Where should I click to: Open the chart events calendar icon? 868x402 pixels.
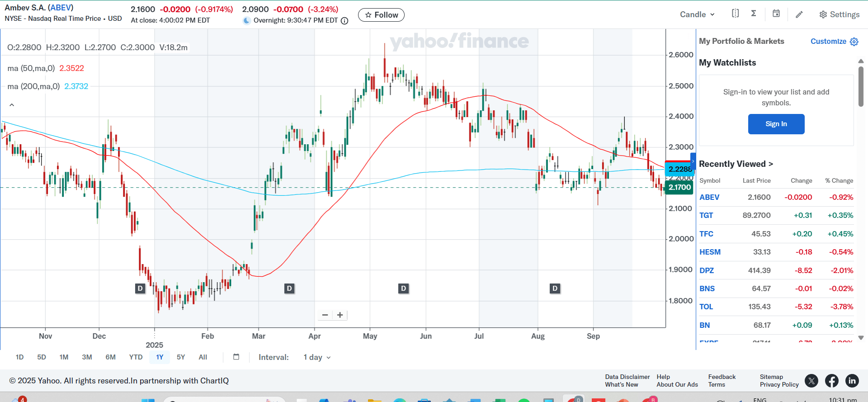click(x=776, y=14)
